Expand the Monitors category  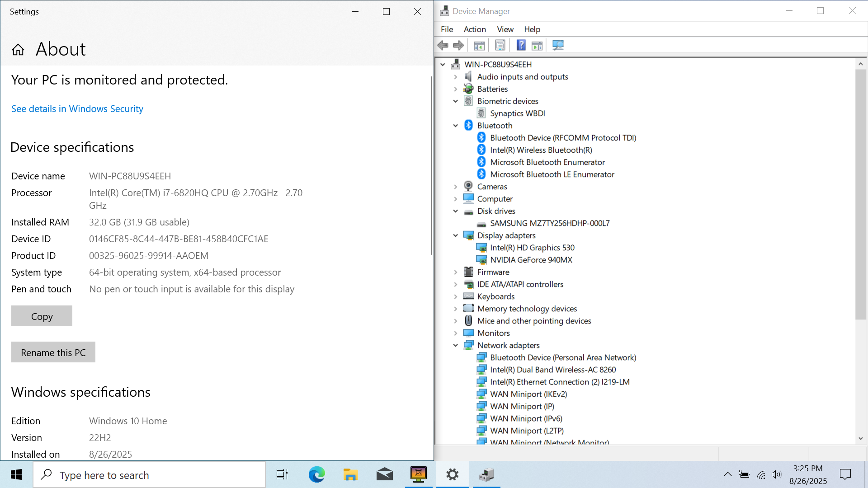pos(456,333)
